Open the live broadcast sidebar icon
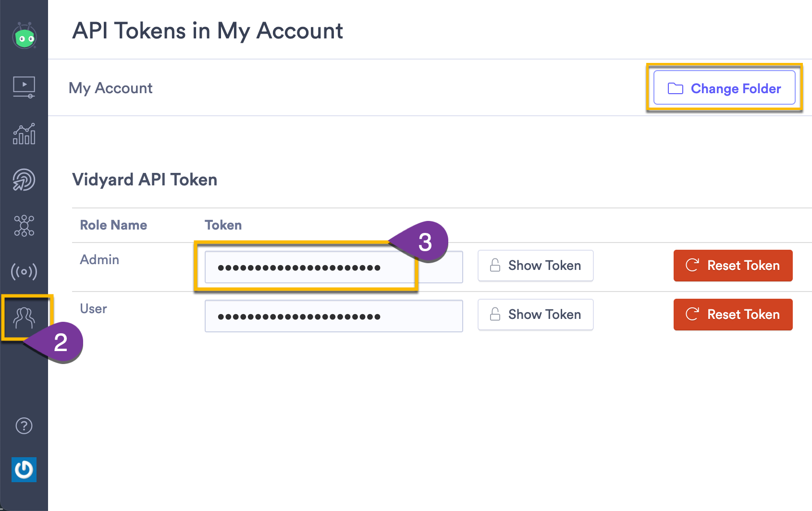 (24, 271)
